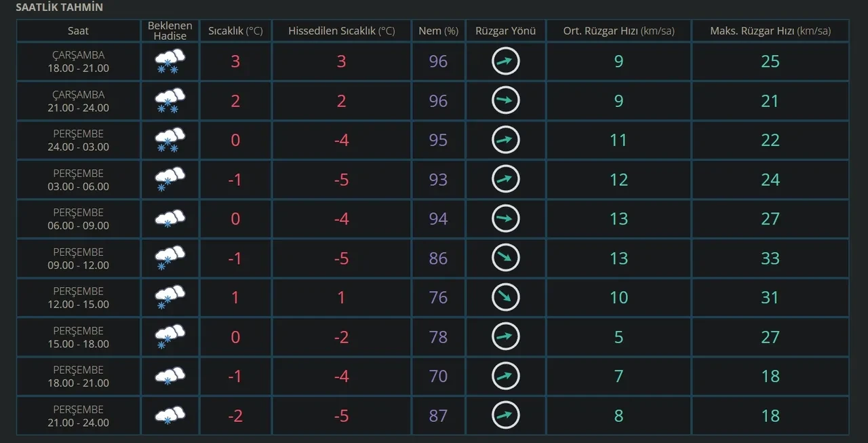Click the Maks. Rüzgar Hızı column header
The image size is (868, 443).
pyautogui.click(x=770, y=31)
